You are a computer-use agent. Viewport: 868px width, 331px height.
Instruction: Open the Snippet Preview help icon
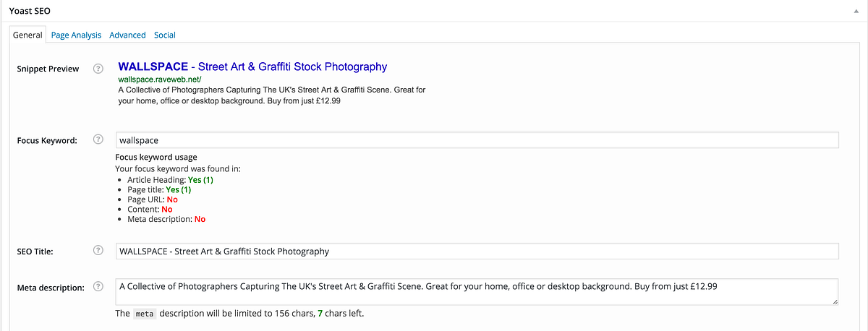click(x=98, y=69)
